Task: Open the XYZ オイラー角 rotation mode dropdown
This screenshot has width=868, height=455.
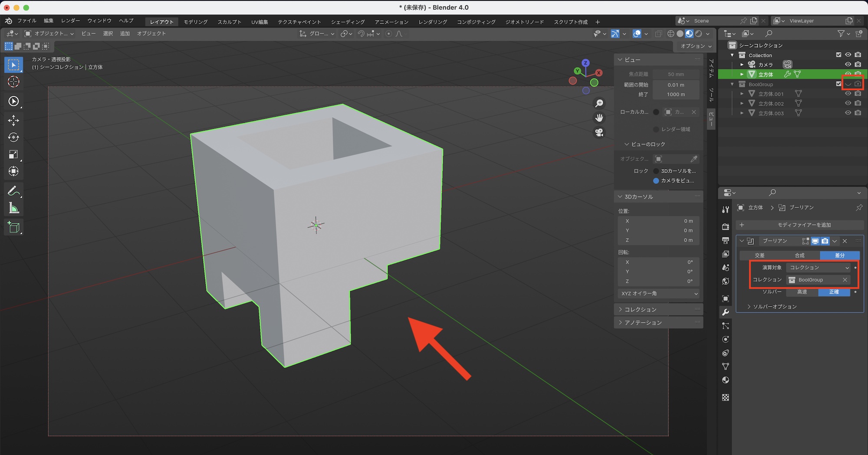Action: pos(659,294)
